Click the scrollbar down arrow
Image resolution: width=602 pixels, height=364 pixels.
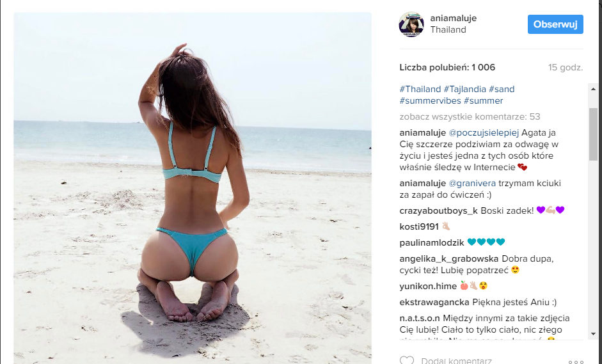(593, 334)
